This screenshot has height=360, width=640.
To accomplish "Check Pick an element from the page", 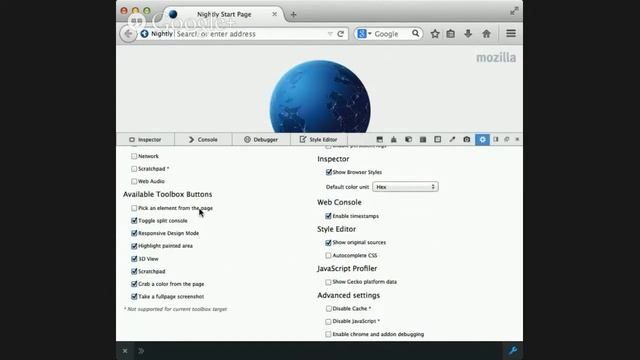I will [134, 208].
